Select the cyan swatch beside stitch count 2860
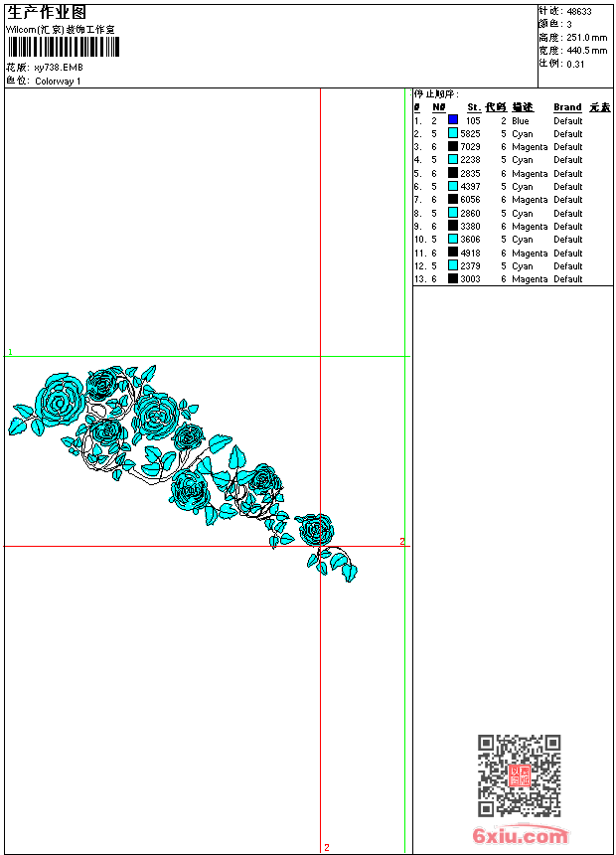Screen dimensions: 616x855 coord(453,213)
